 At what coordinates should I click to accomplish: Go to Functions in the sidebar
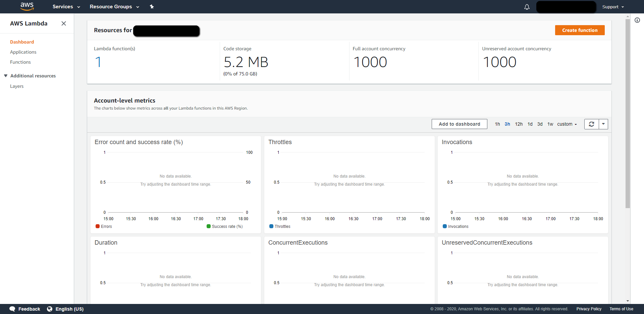coord(20,62)
